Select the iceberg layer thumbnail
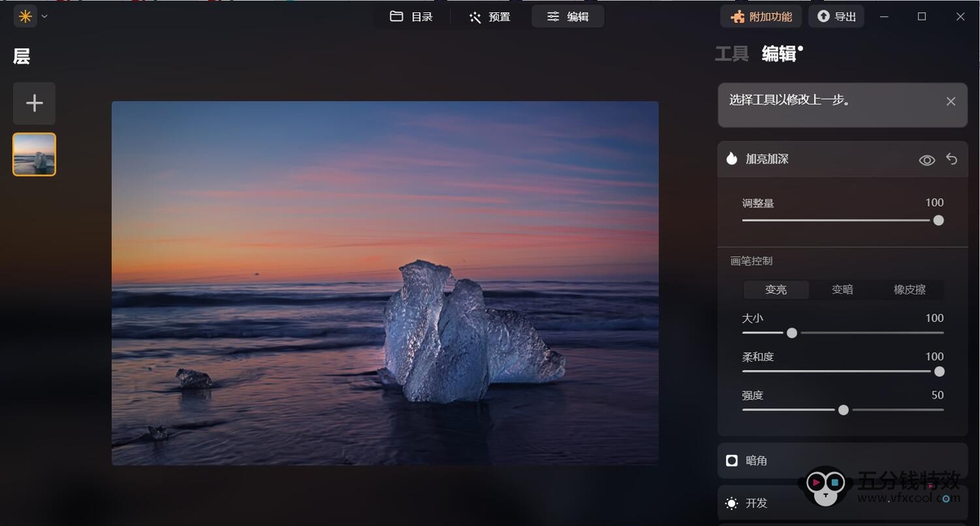The width and height of the screenshot is (980, 526). click(x=34, y=154)
